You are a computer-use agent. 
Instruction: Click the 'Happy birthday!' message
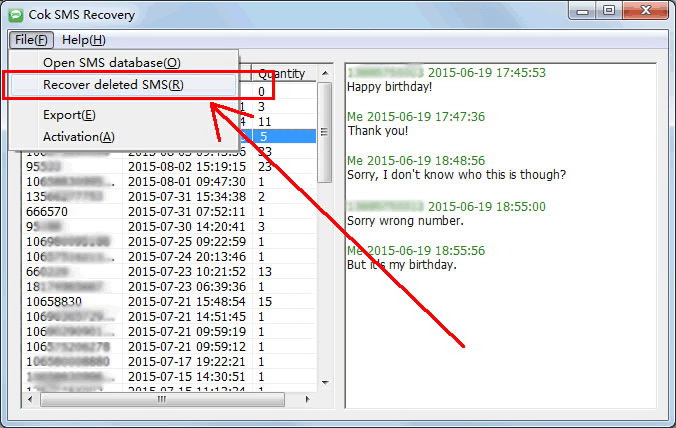tap(389, 87)
